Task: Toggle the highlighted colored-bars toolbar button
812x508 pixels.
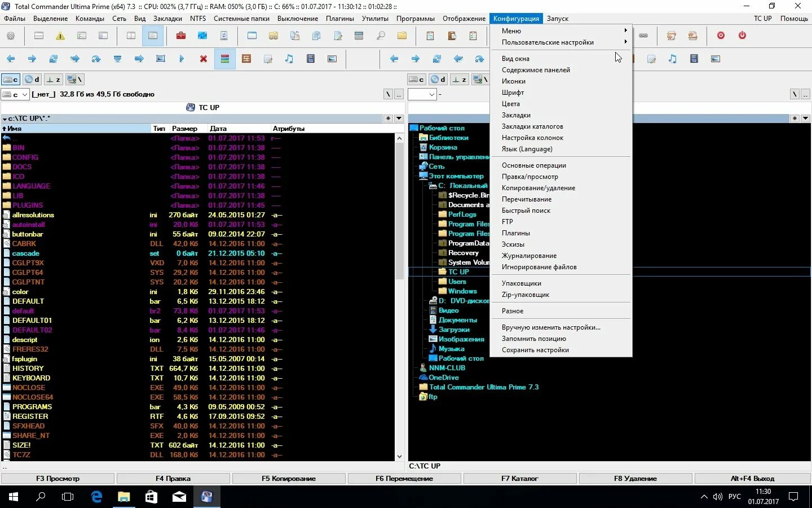Action: coord(225,59)
